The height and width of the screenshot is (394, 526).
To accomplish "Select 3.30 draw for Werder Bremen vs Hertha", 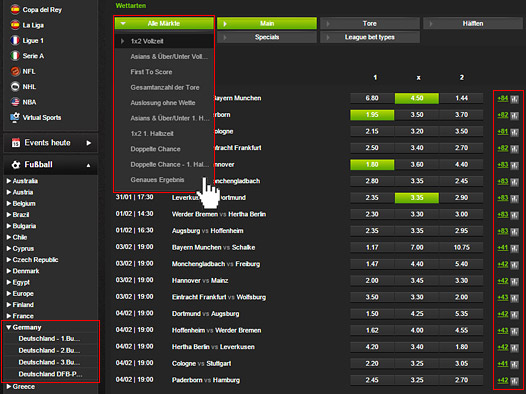I will click(417, 214).
